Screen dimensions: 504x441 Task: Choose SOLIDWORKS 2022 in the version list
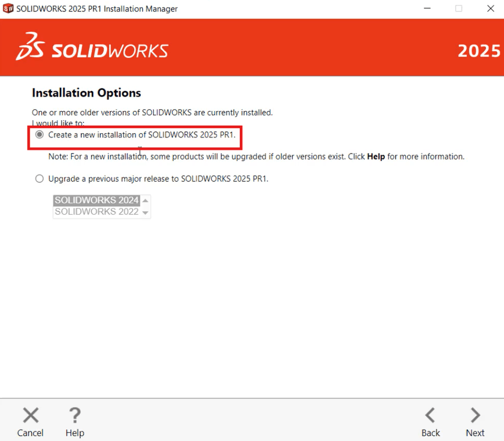pyautogui.click(x=96, y=211)
